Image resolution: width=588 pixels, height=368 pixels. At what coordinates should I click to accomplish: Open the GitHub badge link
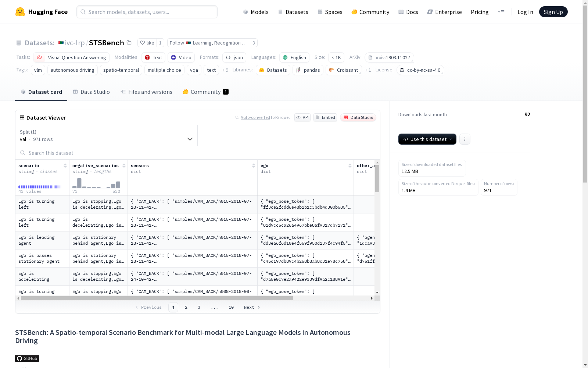(x=27, y=358)
